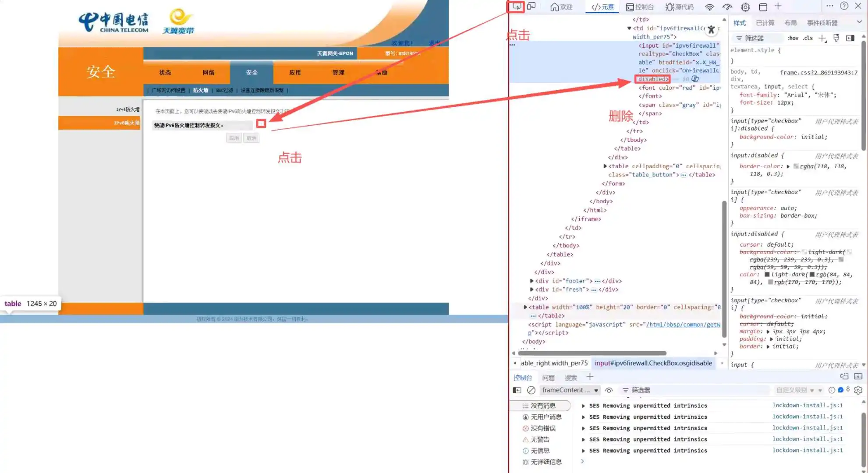This screenshot has height=473, width=868.
Task: Add a new style rule plus icon
Action: point(822,39)
